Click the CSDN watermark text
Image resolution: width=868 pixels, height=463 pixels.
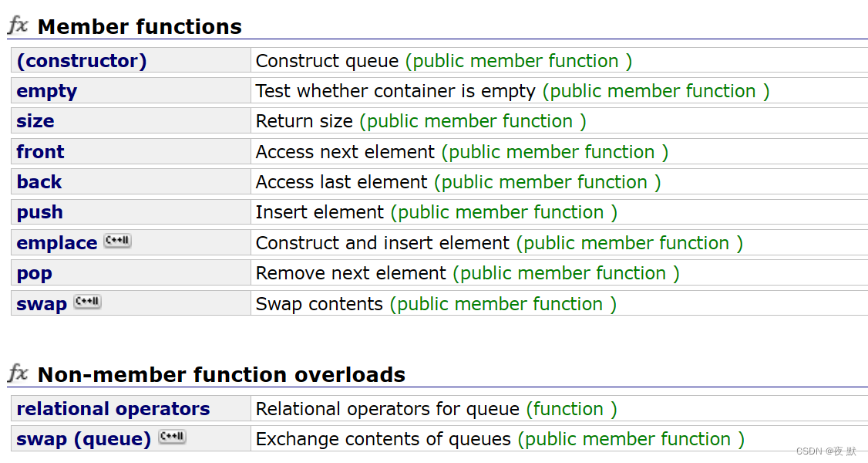[826, 451]
